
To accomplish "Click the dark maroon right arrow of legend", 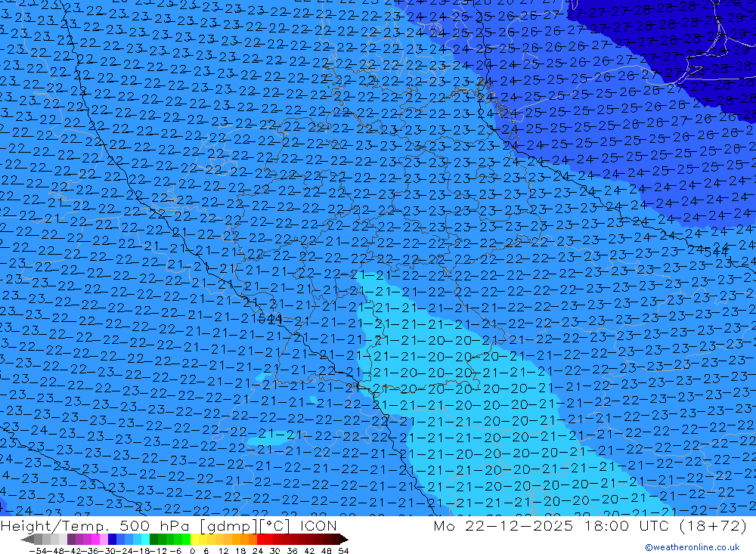I will [344, 539].
